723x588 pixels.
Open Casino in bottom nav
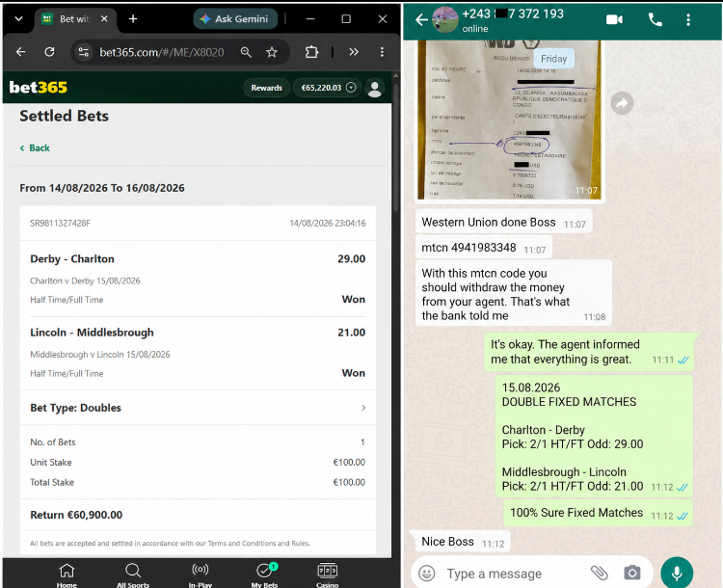pyautogui.click(x=328, y=575)
